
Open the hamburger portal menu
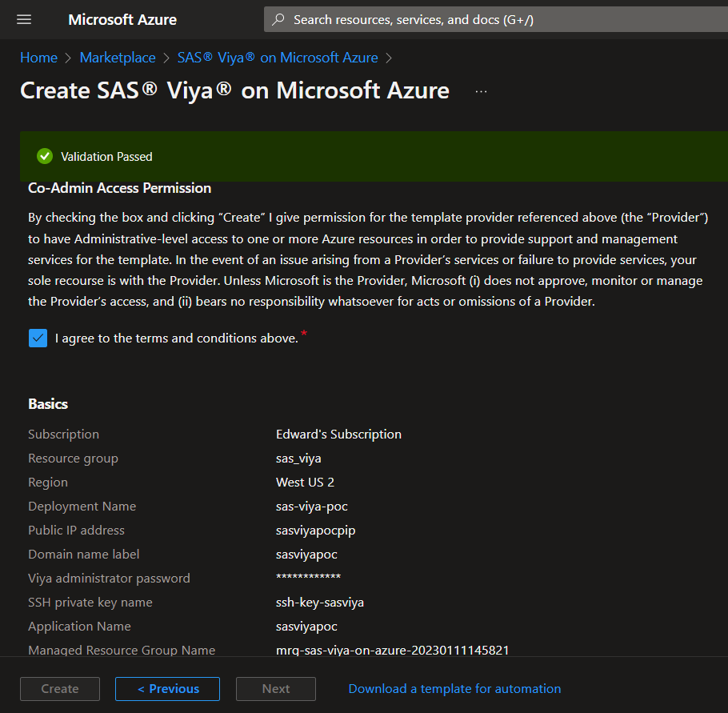[24, 19]
